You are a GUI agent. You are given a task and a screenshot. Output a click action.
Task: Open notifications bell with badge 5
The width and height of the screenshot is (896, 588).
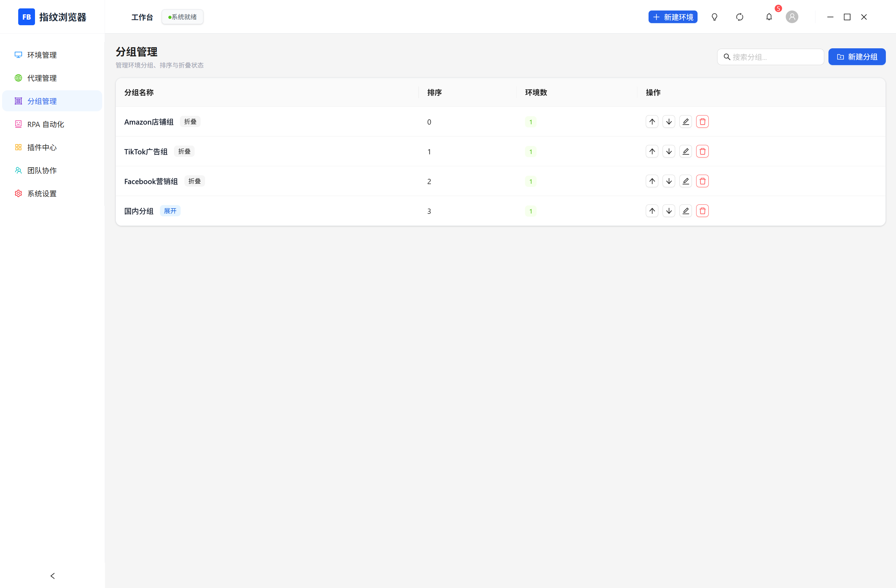[x=769, y=17]
